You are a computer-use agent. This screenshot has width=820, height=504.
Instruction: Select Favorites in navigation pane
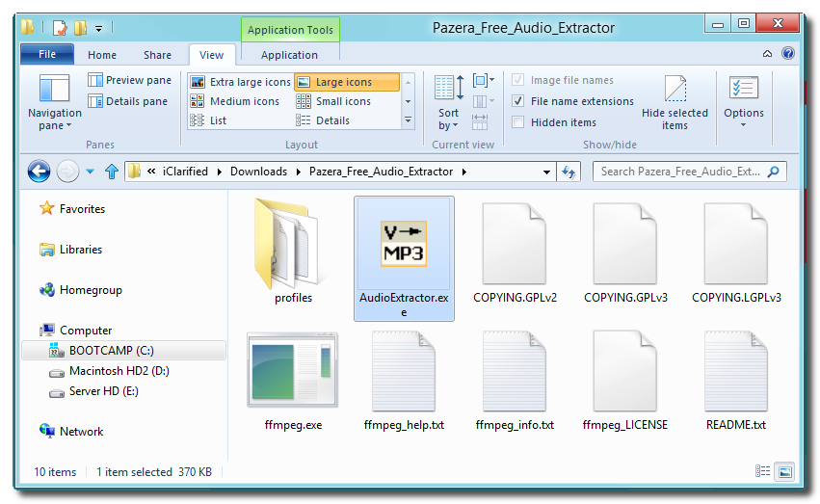pos(72,208)
